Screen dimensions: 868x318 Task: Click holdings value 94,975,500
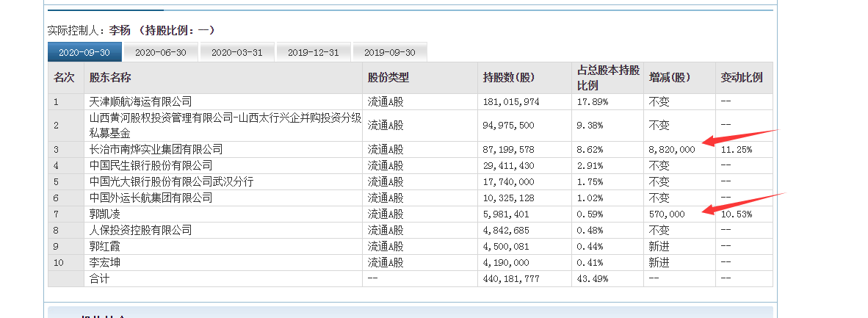[x=509, y=126]
